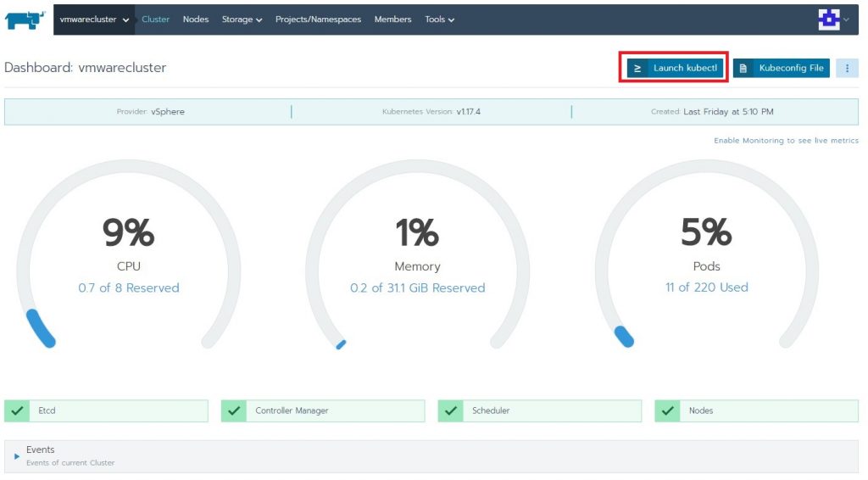
Task: Click the Provider vSphere text
Action: tap(151, 112)
